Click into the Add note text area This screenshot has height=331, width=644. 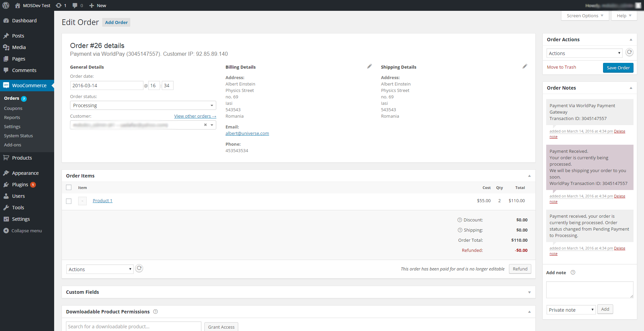[x=590, y=290]
